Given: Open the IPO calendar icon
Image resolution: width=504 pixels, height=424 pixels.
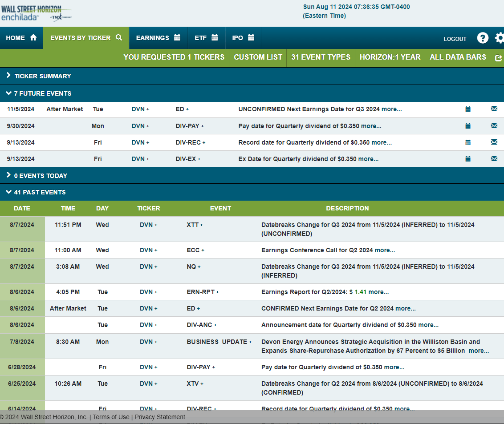Looking at the screenshot, I should pos(251,37).
